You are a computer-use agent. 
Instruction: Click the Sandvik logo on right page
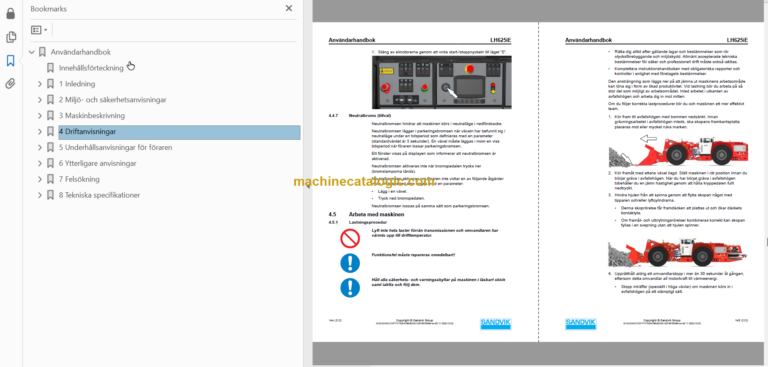pyautogui.click(x=580, y=323)
